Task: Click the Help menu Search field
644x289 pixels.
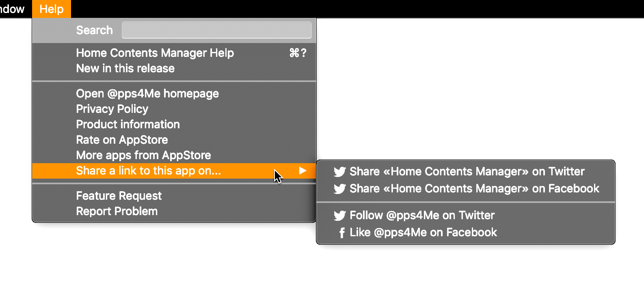Action: 217,30
